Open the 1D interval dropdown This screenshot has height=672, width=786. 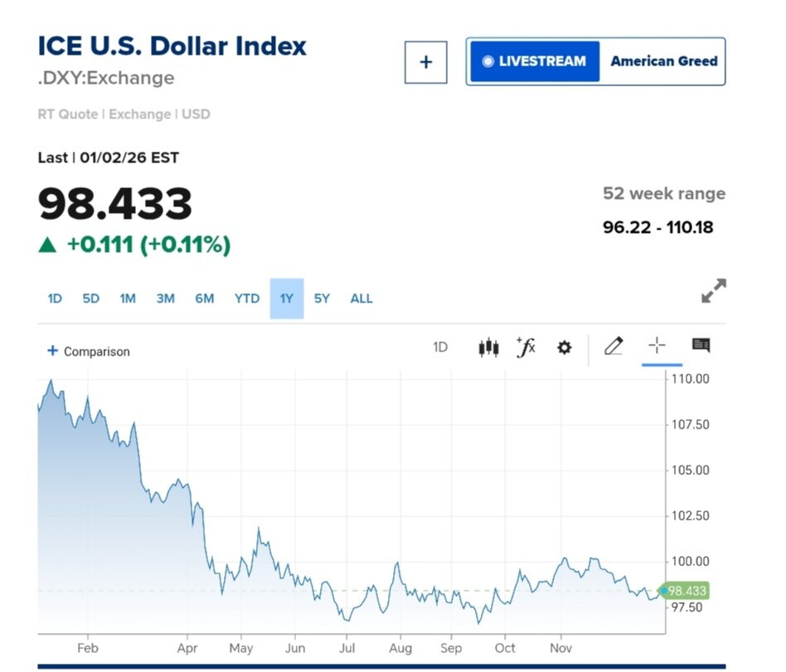click(x=440, y=347)
